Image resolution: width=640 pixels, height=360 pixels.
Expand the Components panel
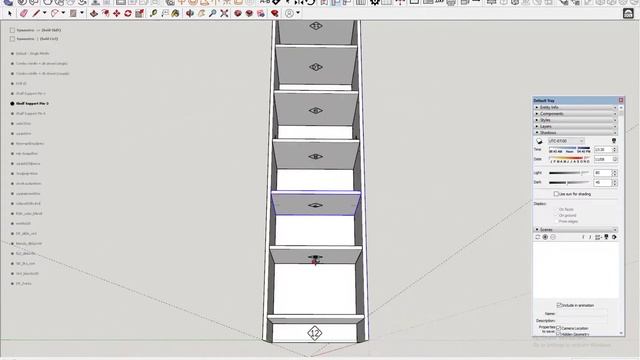576,113
